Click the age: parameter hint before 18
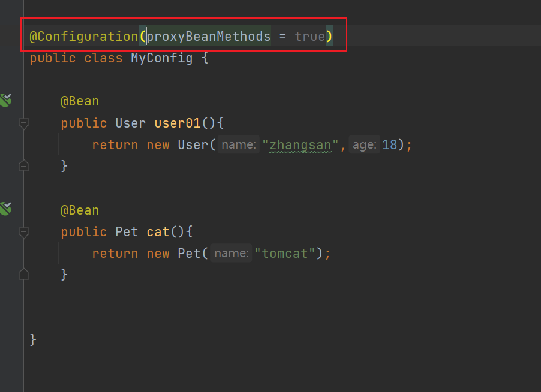 (x=364, y=144)
